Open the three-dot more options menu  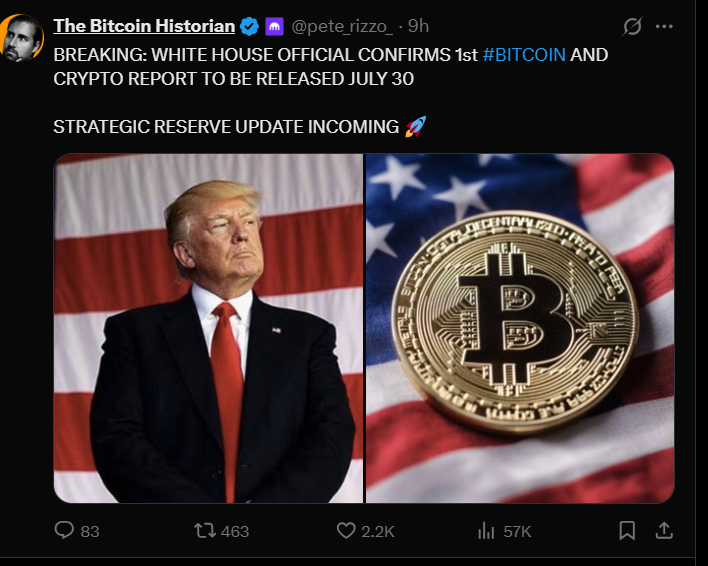pos(664,27)
